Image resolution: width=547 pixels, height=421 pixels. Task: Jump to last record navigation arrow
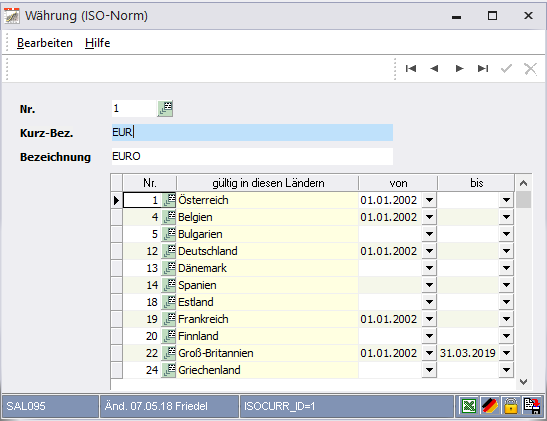tap(483, 68)
